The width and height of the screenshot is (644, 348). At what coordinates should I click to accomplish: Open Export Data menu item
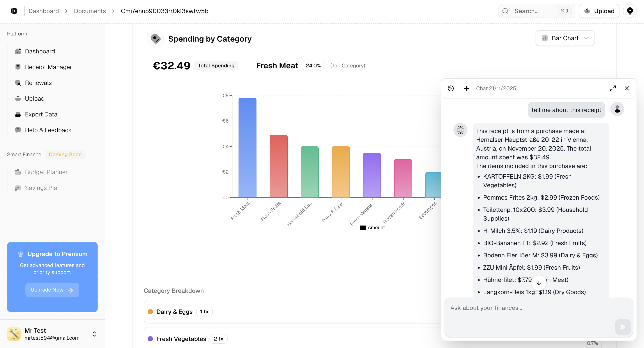[41, 114]
